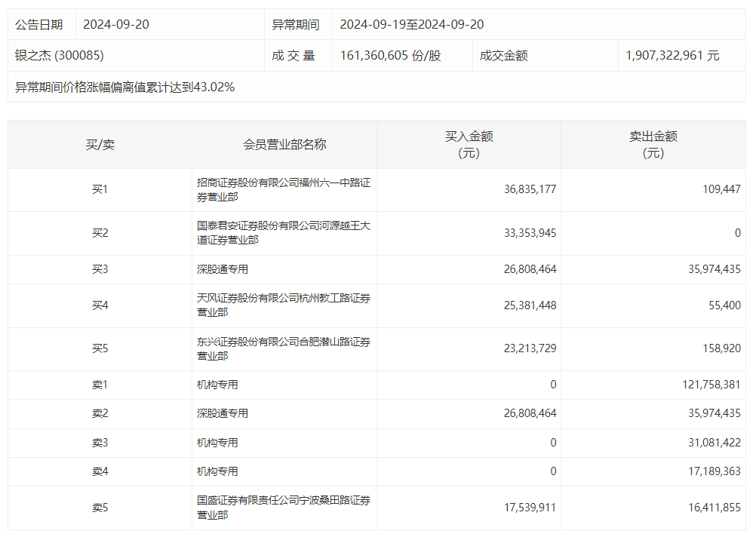756x543 pixels.
Task: Click 东兴证券合肥潜山路证券营业部 name
Action: point(284,349)
